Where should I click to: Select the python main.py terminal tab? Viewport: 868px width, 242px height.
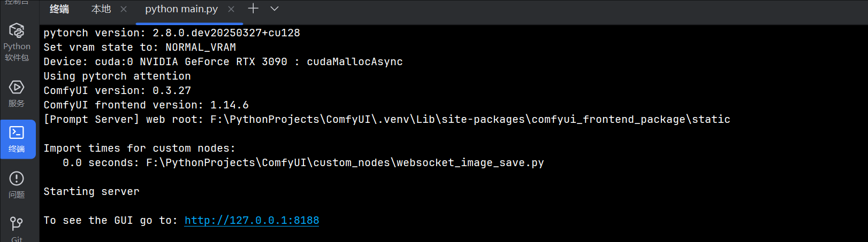[x=181, y=9]
